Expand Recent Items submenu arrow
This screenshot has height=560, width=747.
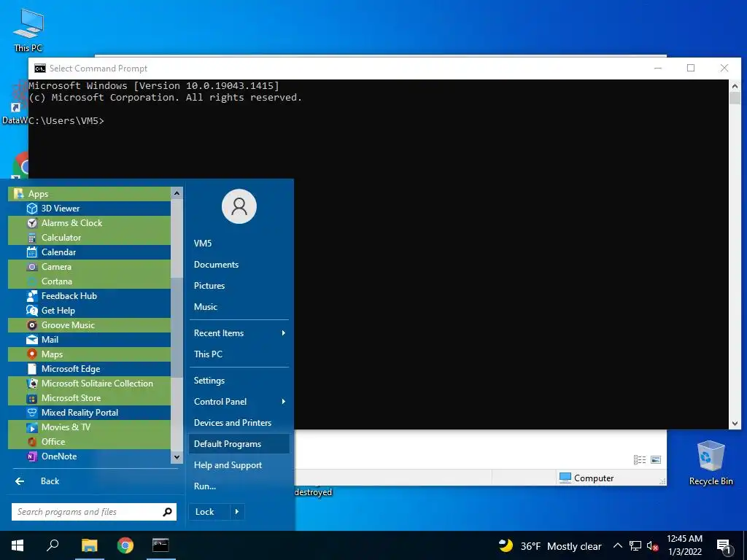(284, 332)
